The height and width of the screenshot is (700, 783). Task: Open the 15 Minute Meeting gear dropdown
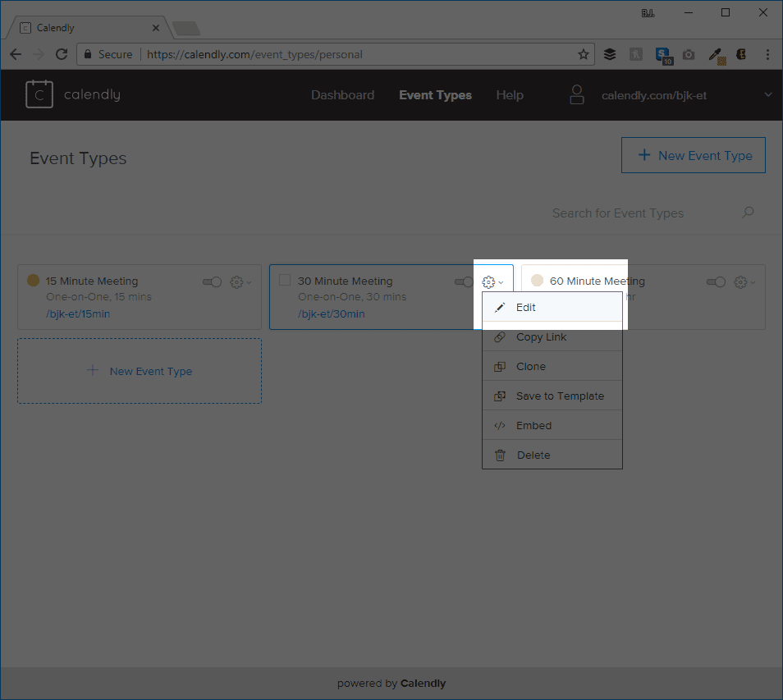coord(240,282)
